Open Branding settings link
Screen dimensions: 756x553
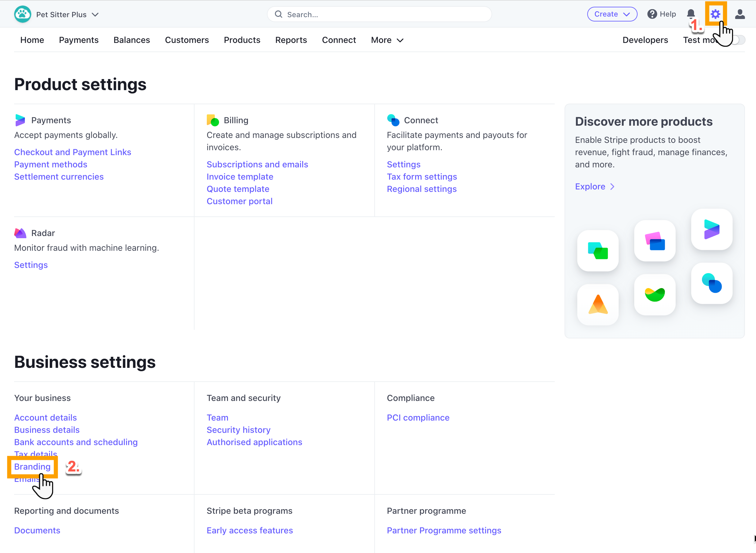[x=32, y=466]
